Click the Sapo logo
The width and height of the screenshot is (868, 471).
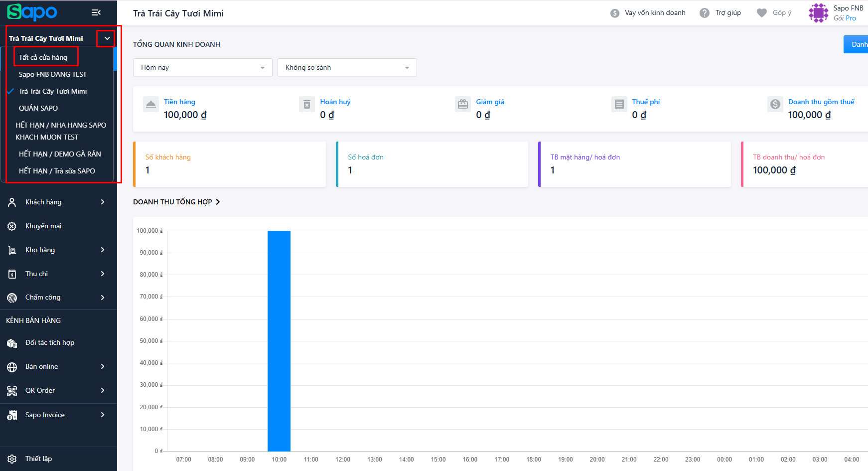(x=32, y=12)
